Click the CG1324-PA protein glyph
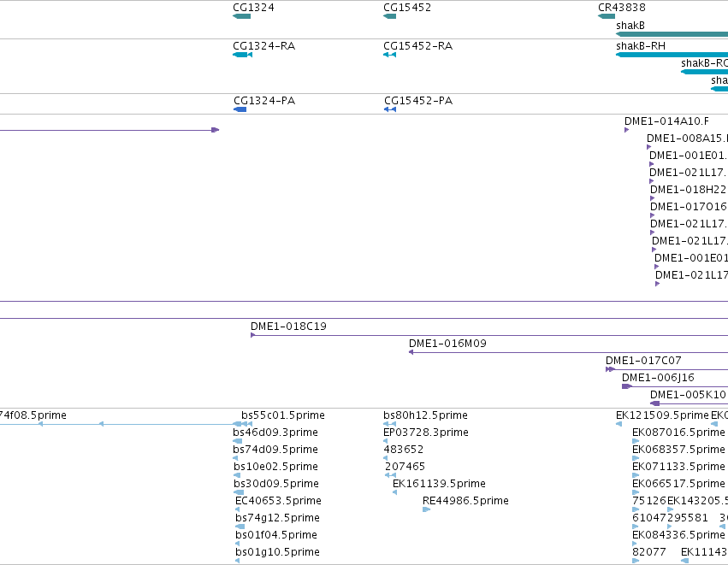Screen dimensions: 728x565 240,109
